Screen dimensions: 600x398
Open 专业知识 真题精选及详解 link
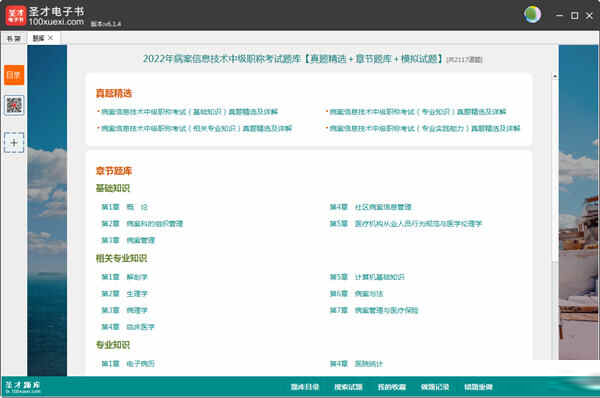coord(418,111)
